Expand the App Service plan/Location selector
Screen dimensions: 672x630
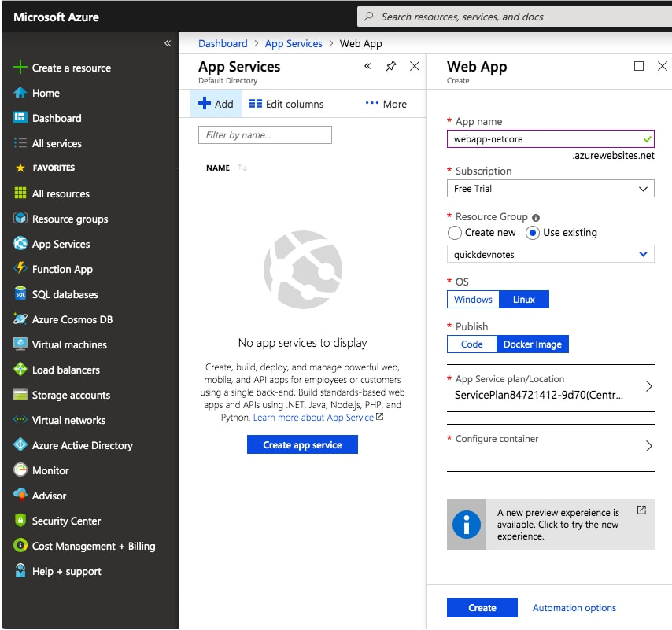551,388
